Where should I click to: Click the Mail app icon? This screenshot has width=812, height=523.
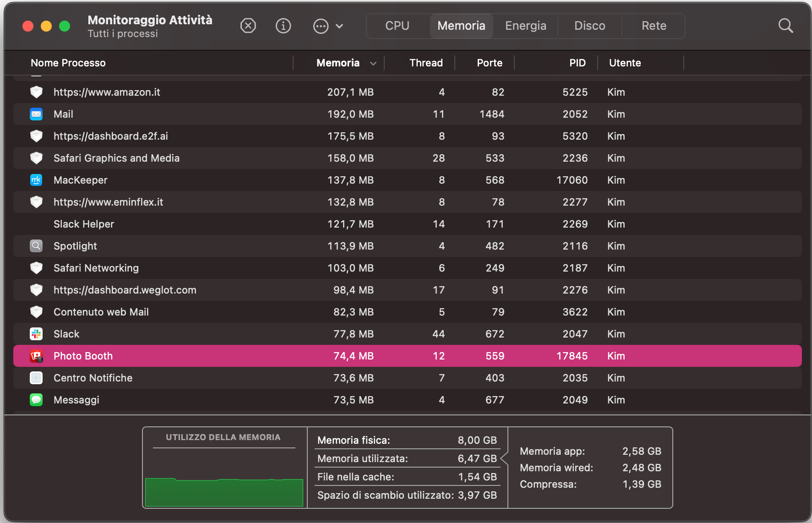pyautogui.click(x=36, y=114)
